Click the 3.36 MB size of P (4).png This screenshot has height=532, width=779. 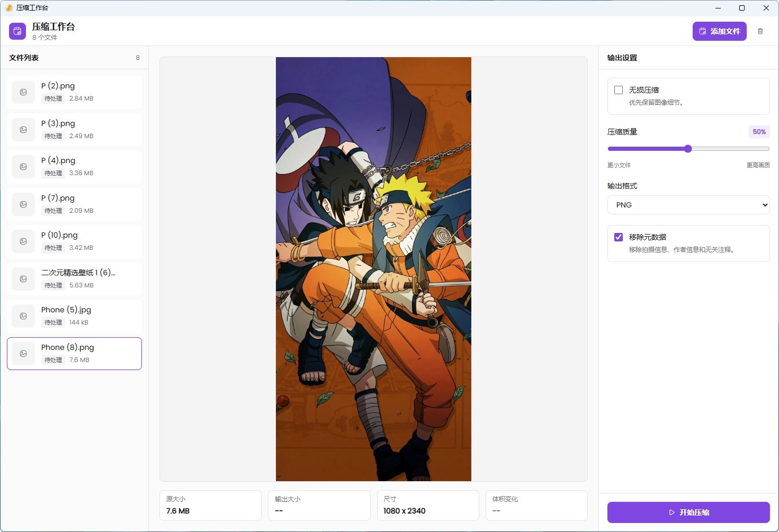[81, 173]
